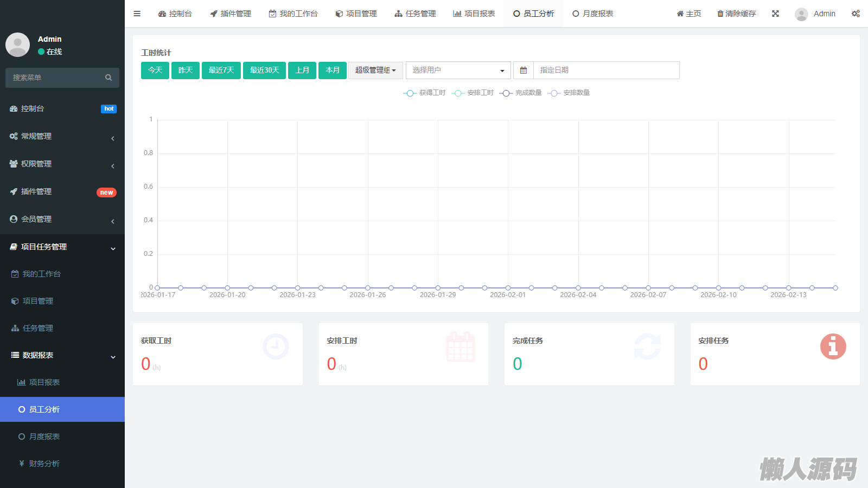Click the 最近7天 filter button
This screenshot has height=488, width=868.
coord(221,70)
